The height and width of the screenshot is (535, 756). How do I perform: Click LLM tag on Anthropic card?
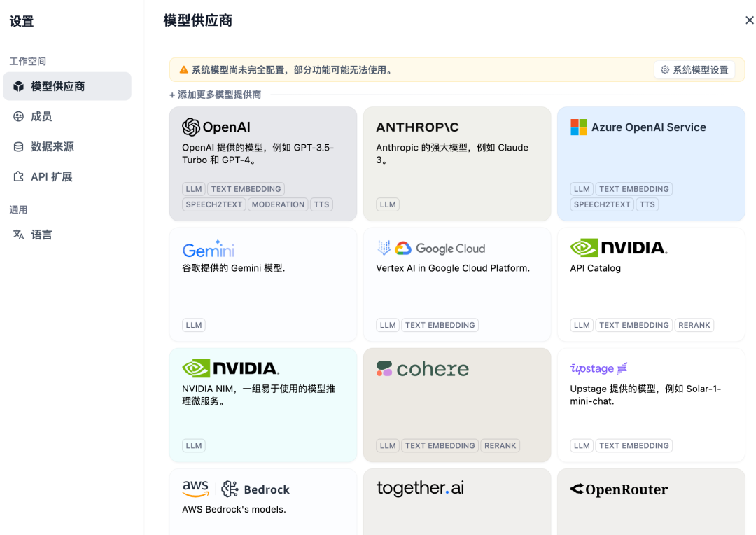click(388, 204)
